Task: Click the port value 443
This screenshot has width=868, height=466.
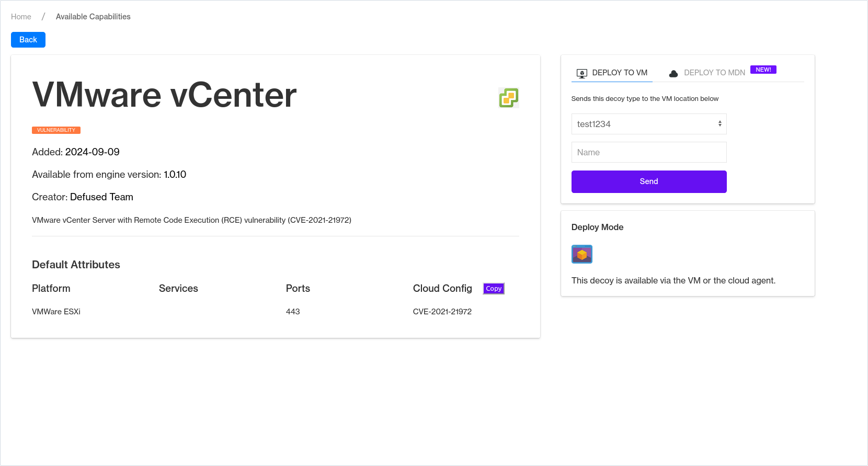Action: coord(293,312)
